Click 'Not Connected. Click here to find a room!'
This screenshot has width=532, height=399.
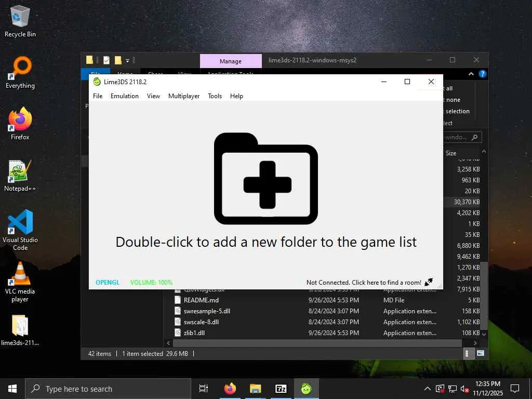(x=364, y=282)
